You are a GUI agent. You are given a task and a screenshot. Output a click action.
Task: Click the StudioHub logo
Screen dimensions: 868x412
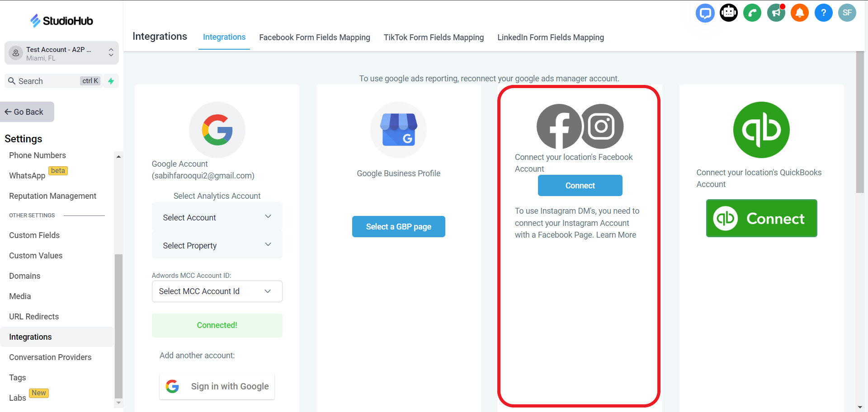(61, 21)
